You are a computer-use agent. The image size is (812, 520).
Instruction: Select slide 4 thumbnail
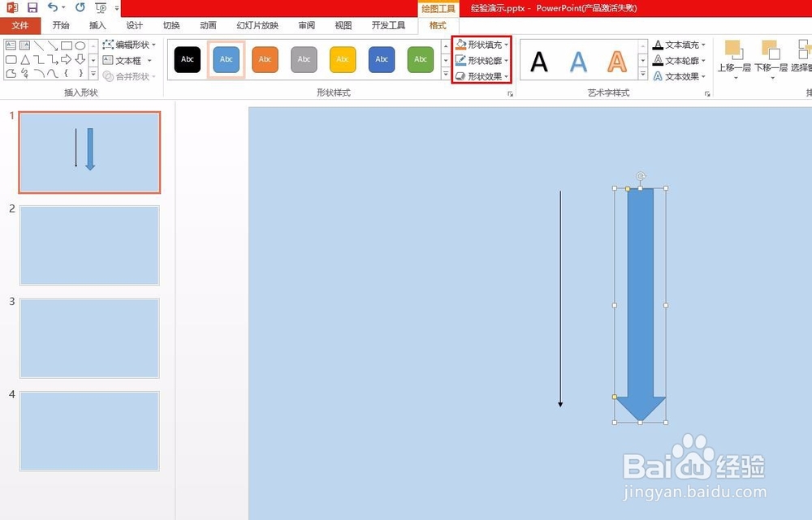point(89,431)
